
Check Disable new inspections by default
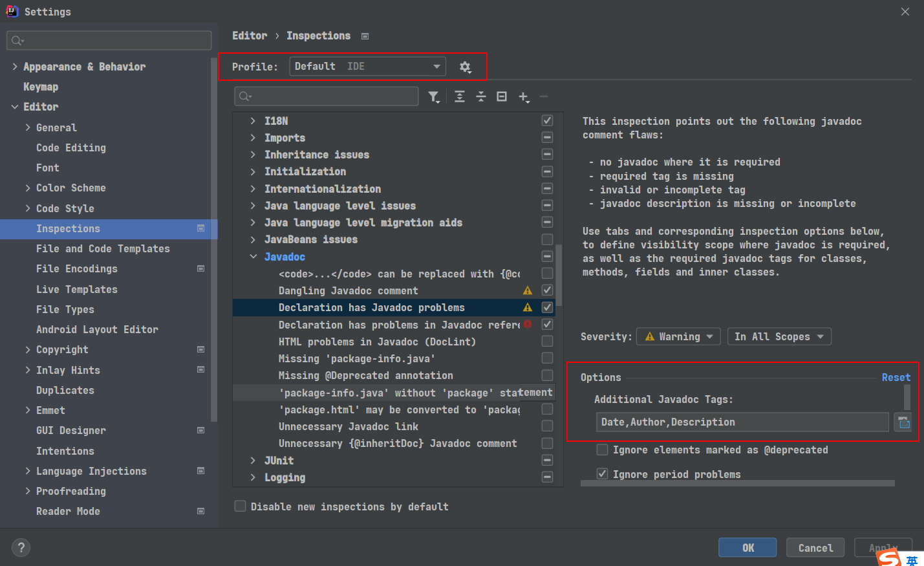[x=240, y=506]
